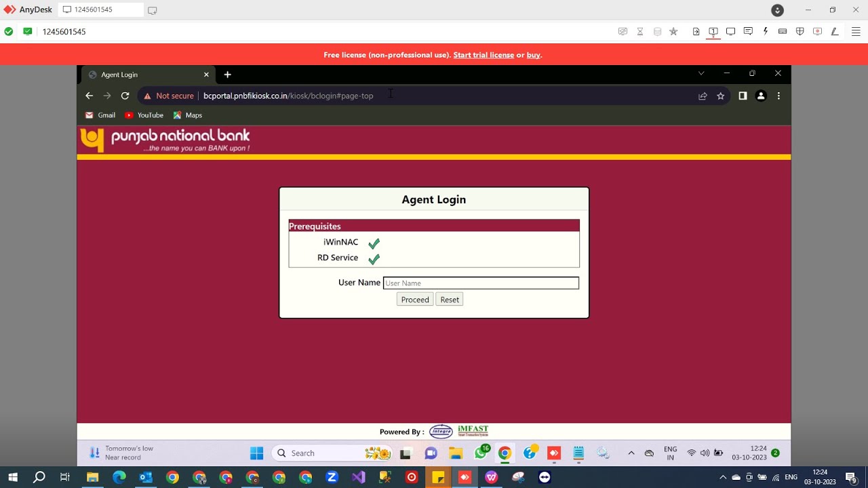Go back in Chrome
Screen dimensions: 868x488
89,96
